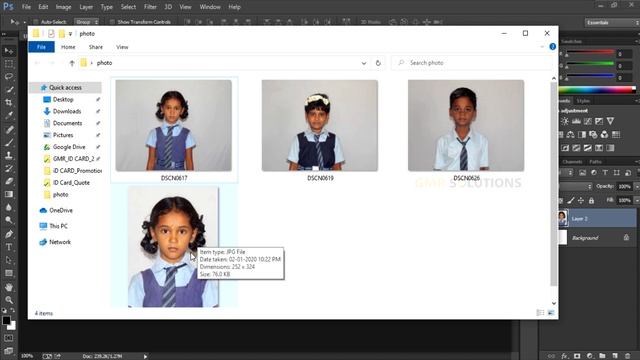Screen dimensions: 640x360
Task: Select the Horizontal Type tool
Action: click(x=9, y=247)
